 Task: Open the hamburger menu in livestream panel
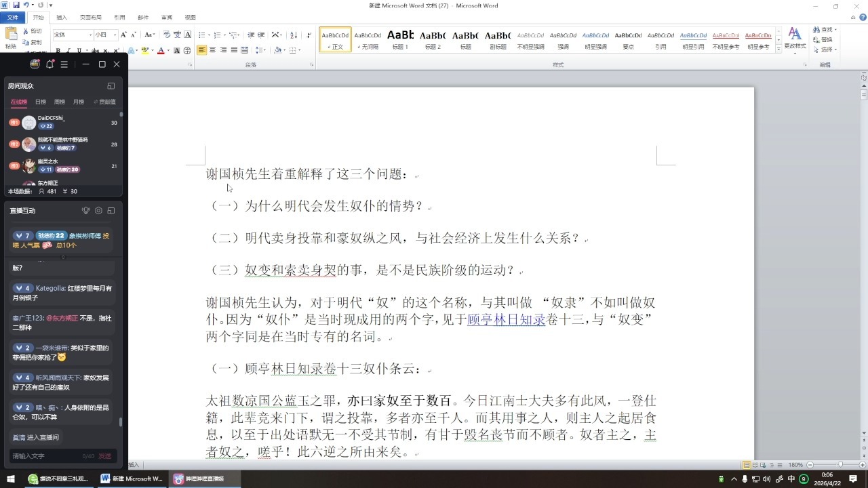click(64, 64)
